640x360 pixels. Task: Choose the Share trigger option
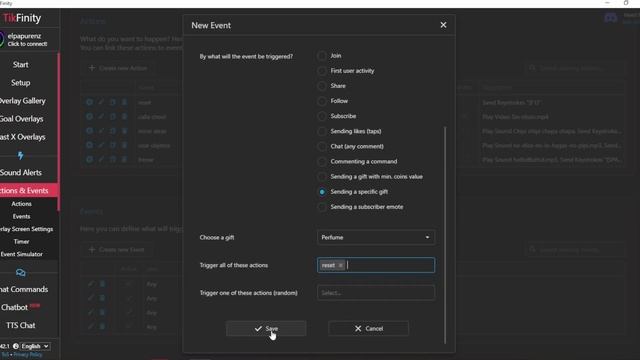(x=322, y=86)
